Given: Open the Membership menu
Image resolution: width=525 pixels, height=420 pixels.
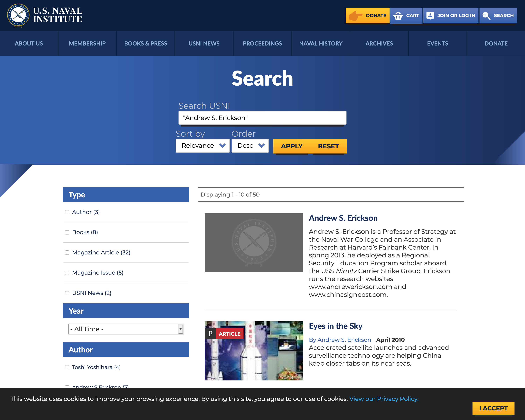Looking at the screenshot, I should coord(87,44).
